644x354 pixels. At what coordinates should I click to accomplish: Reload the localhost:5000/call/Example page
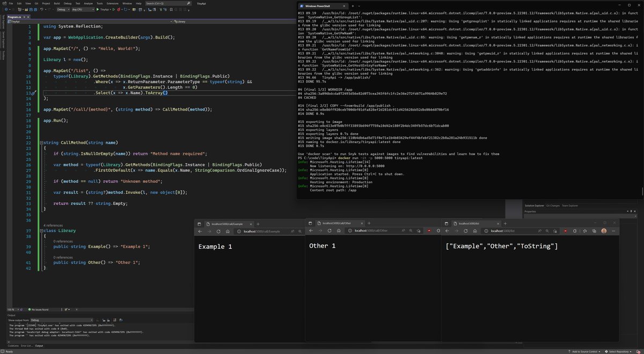coord(218,231)
